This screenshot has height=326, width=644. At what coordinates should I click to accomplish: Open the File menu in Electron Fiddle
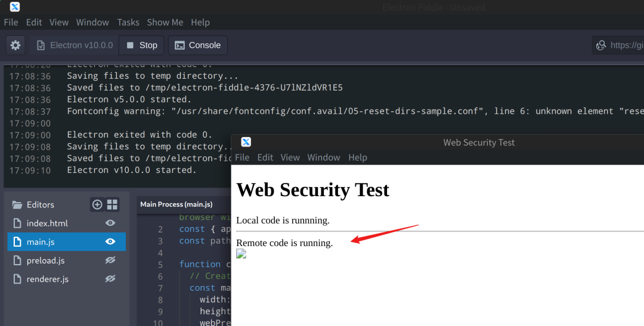11,22
